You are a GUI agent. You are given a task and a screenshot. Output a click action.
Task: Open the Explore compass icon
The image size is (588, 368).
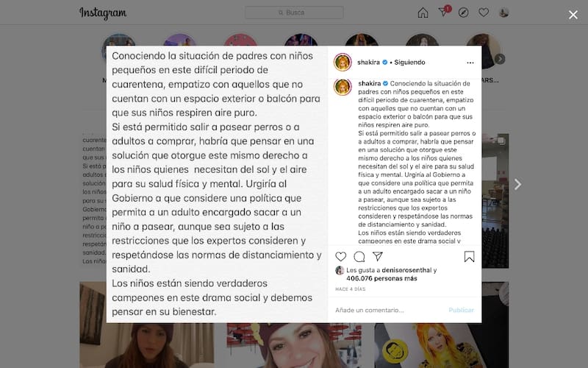click(464, 13)
